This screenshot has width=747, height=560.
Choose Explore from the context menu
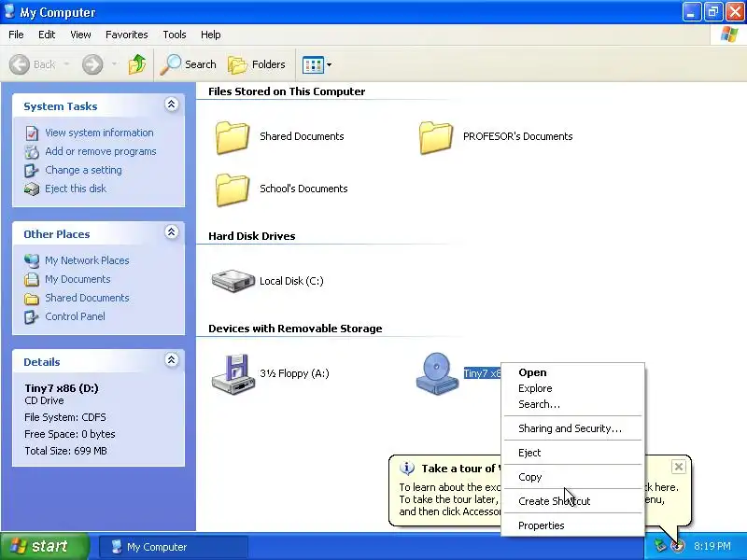572,388
